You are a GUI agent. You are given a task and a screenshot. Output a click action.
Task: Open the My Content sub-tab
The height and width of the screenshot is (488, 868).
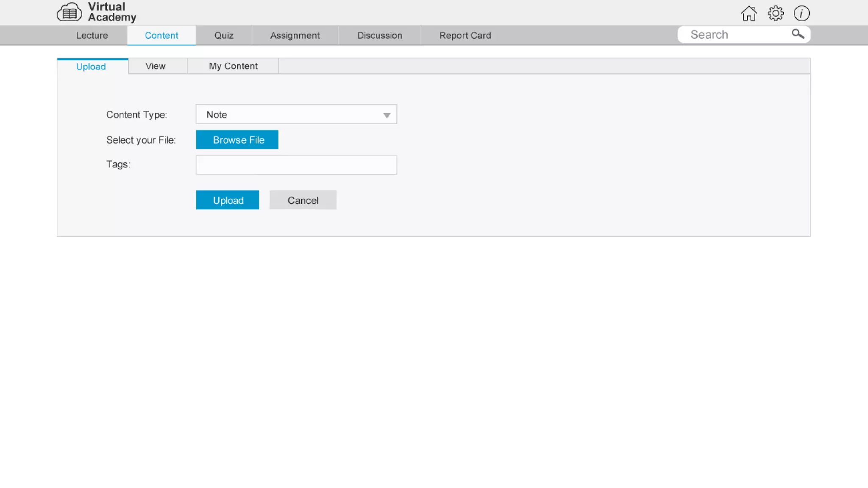(233, 66)
